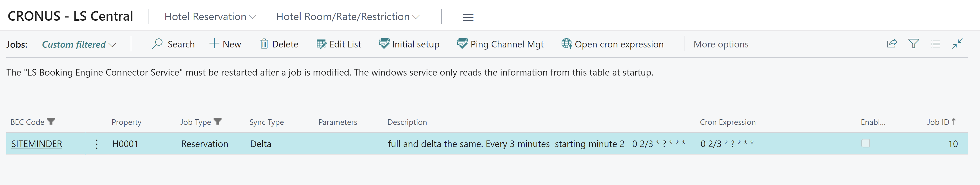
Task: Click Ping Channel Mgt action
Action: coord(500,44)
